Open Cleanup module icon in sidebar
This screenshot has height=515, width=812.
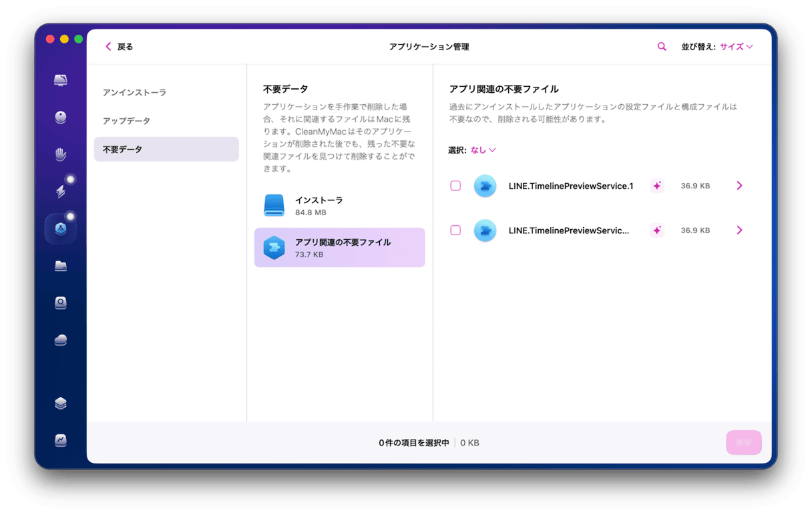pyautogui.click(x=61, y=118)
